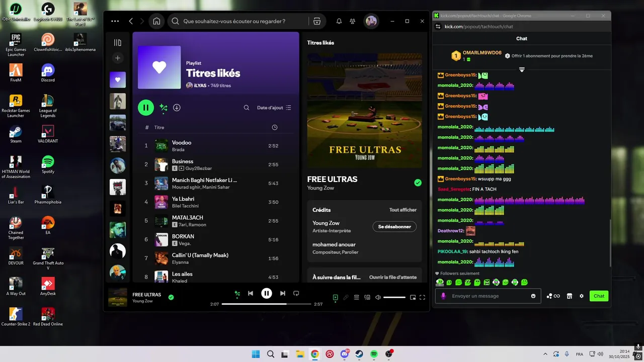Open Spotify three-dot menu
The width and height of the screenshot is (644, 362).
click(x=115, y=21)
